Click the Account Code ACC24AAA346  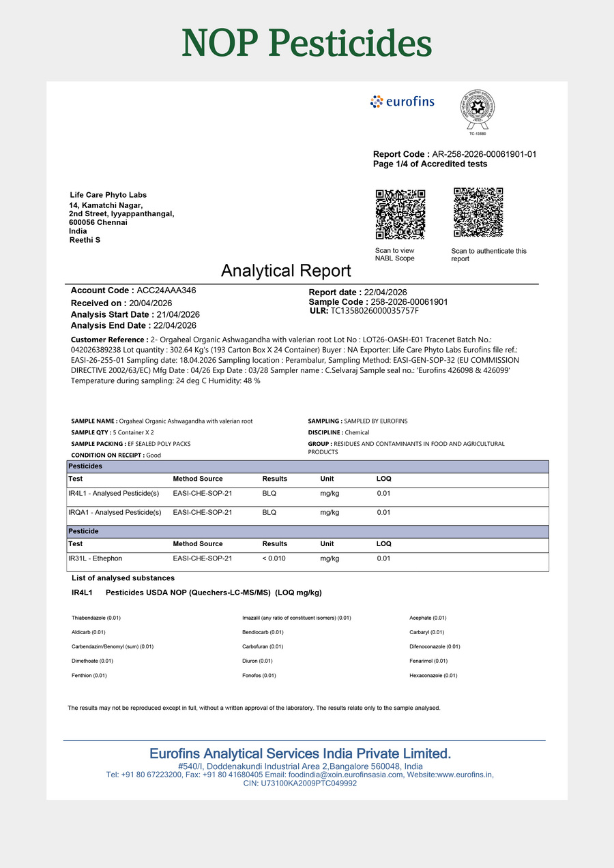coord(134,290)
